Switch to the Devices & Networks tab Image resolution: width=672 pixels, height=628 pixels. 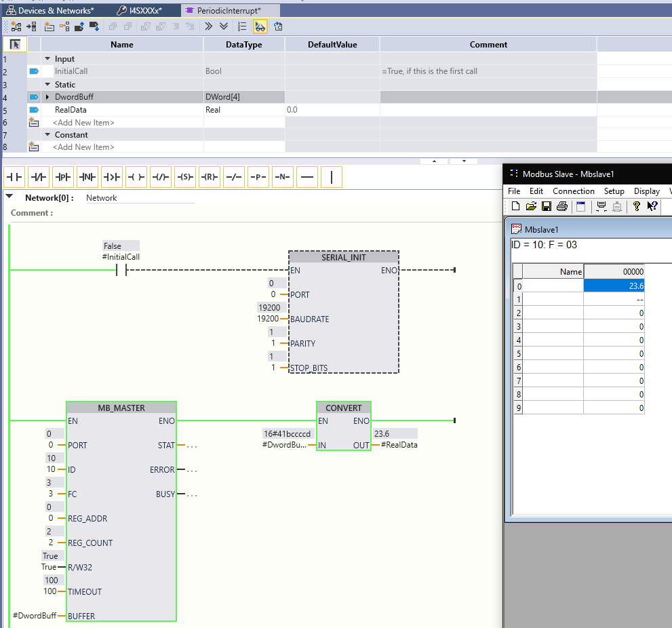(51, 10)
